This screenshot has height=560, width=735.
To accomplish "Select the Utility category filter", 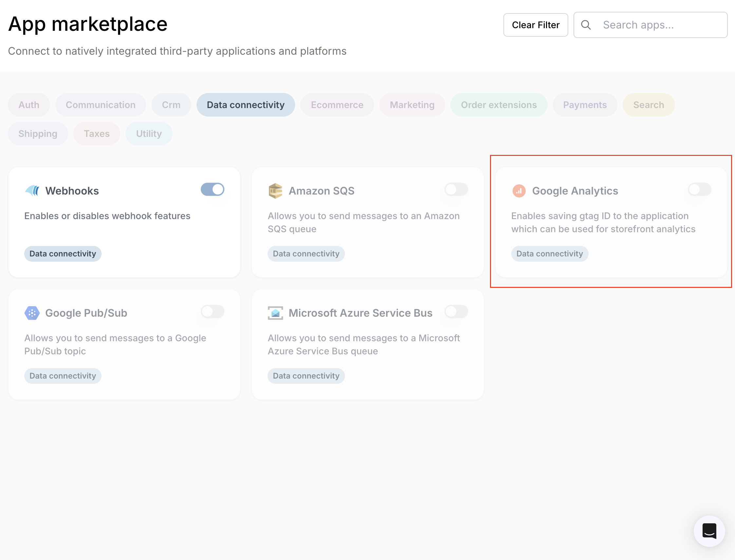I will coord(149,134).
